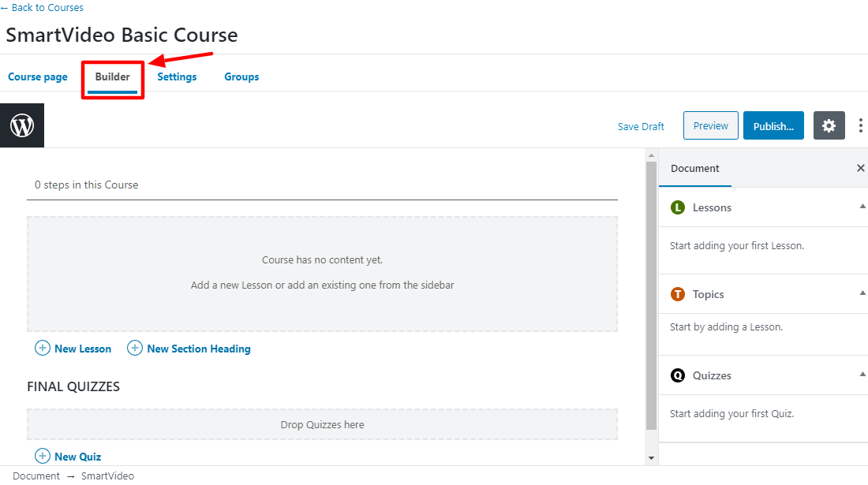Image resolution: width=868 pixels, height=485 pixels.
Task: Click Save Draft
Action: 641,127
